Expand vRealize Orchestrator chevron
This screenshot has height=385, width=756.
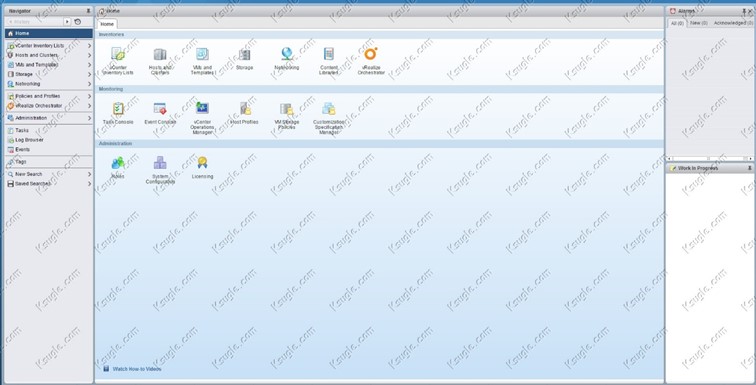click(90, 106)
